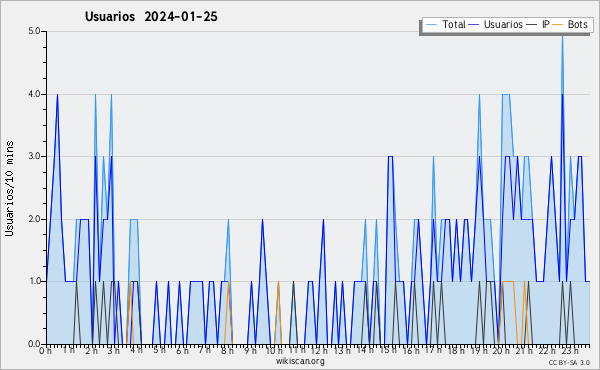Click the 20 h mark on the time axis
Image resolution: width=600 pixels, height=370 pixels.
(501, 350)
